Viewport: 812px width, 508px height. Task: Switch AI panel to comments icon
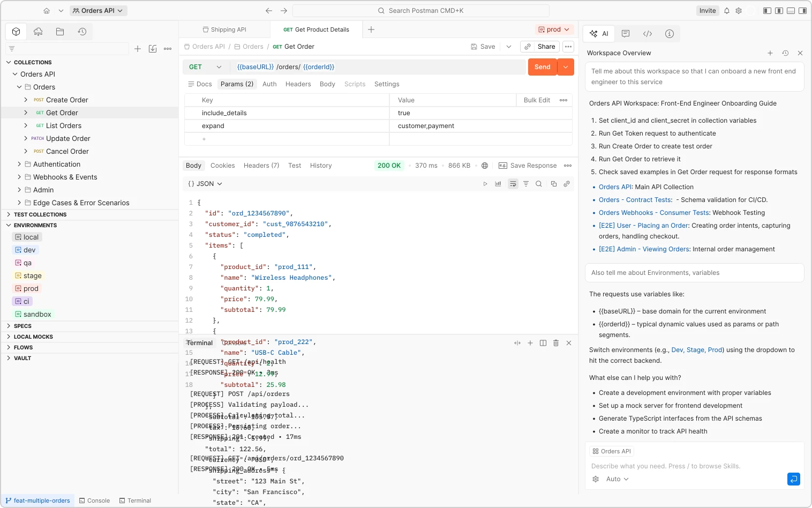626,34
